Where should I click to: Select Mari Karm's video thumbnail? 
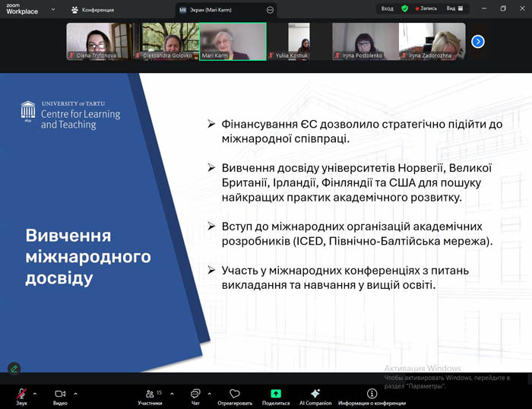[233, 41]
